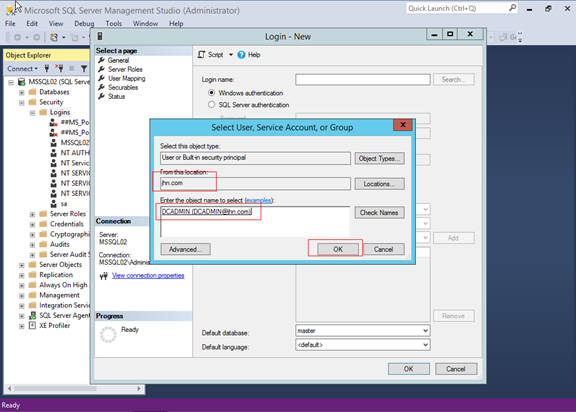Open the Default database dropdown

point(425,330)
